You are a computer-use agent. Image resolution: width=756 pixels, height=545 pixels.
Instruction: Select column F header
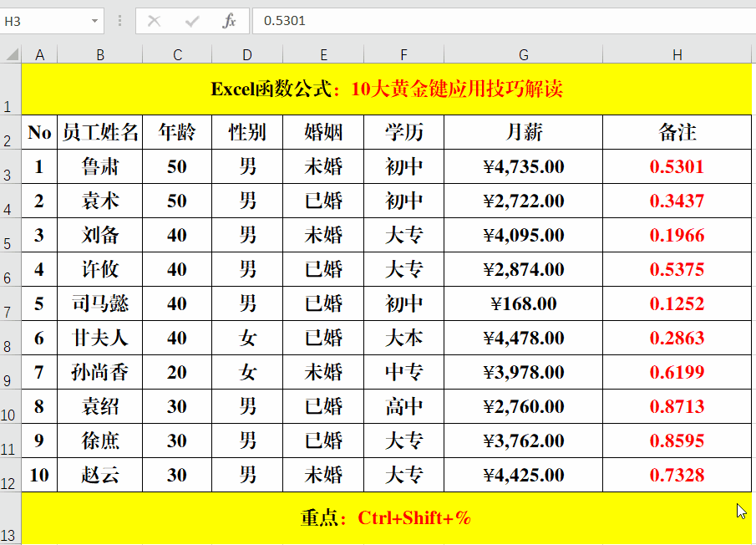tap(403, 54)
